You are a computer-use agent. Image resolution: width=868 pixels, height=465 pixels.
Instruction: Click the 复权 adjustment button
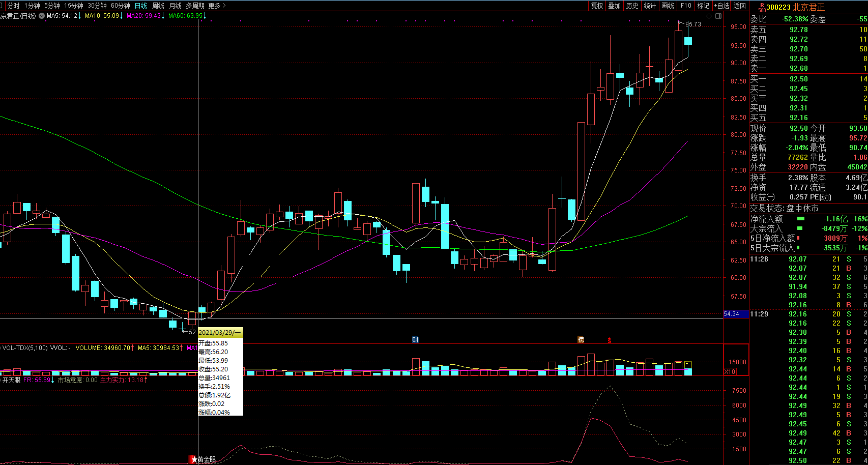click(x=597, y=6)
